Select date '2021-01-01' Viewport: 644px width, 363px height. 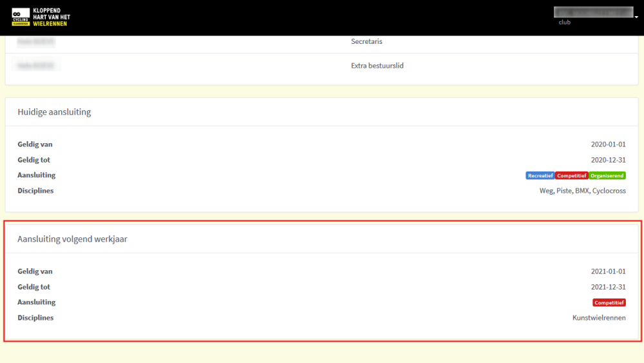tap(609, 271)
